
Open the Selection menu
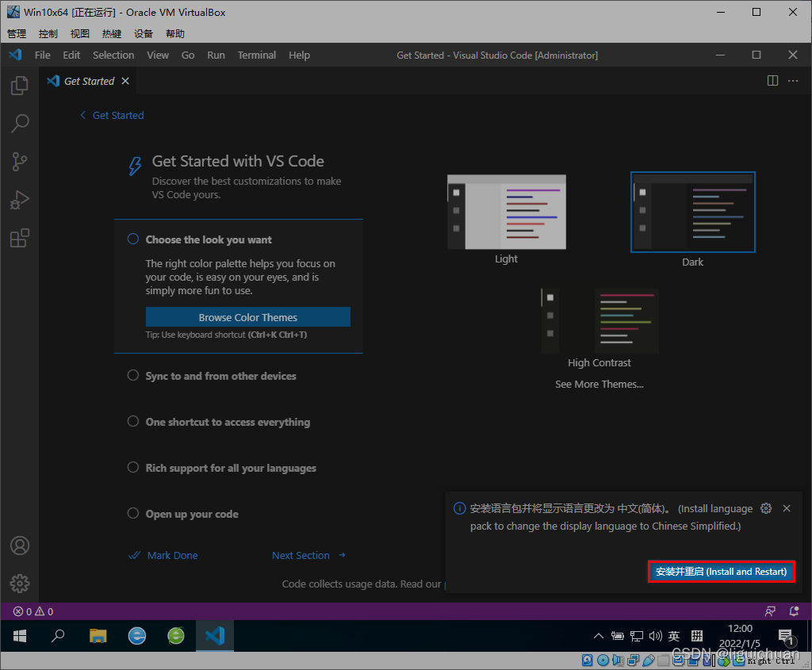point(113,55)
